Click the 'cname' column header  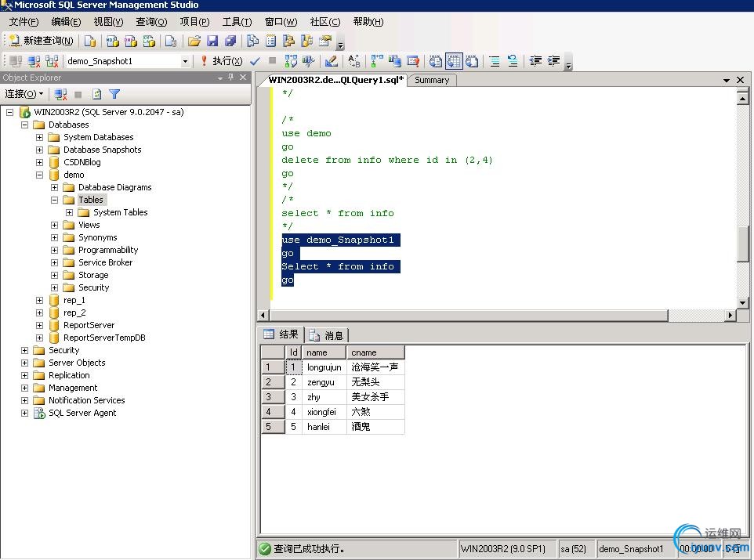point(375,352)
